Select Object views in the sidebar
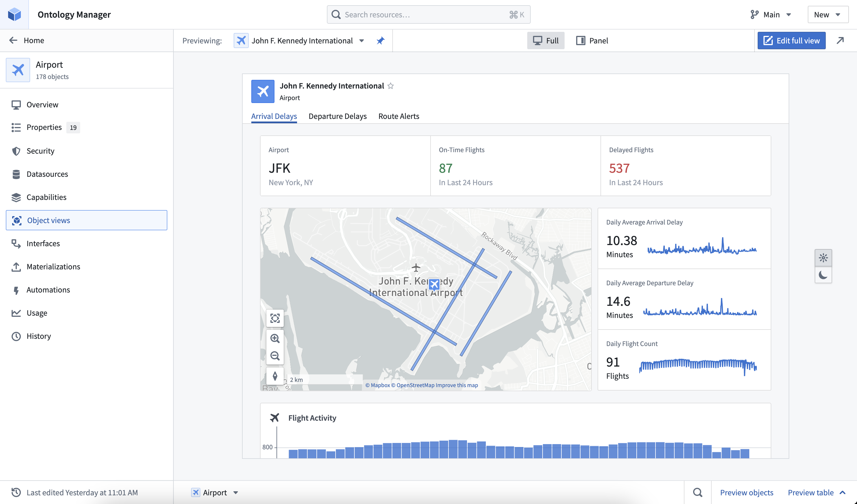The height and width of the screenshot is (504, 857). pos(86,220)
